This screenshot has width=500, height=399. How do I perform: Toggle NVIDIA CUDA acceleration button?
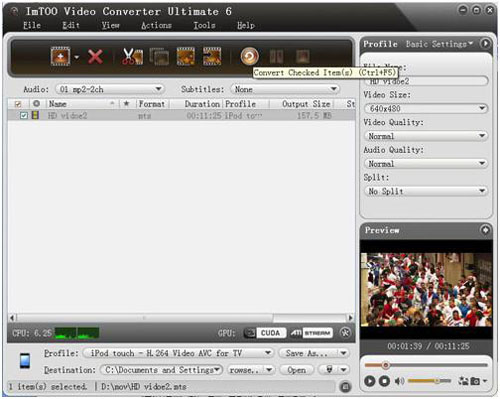coord(265,333)
